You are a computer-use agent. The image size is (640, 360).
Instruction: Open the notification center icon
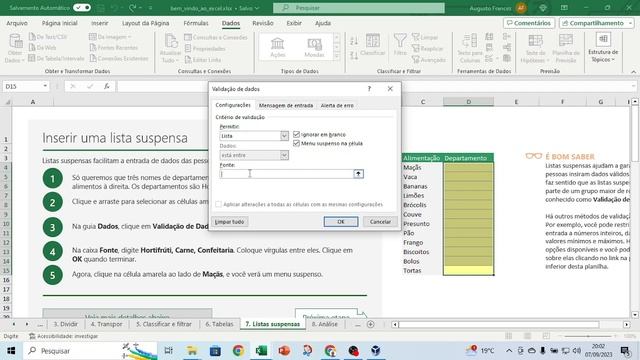[625, 351]
